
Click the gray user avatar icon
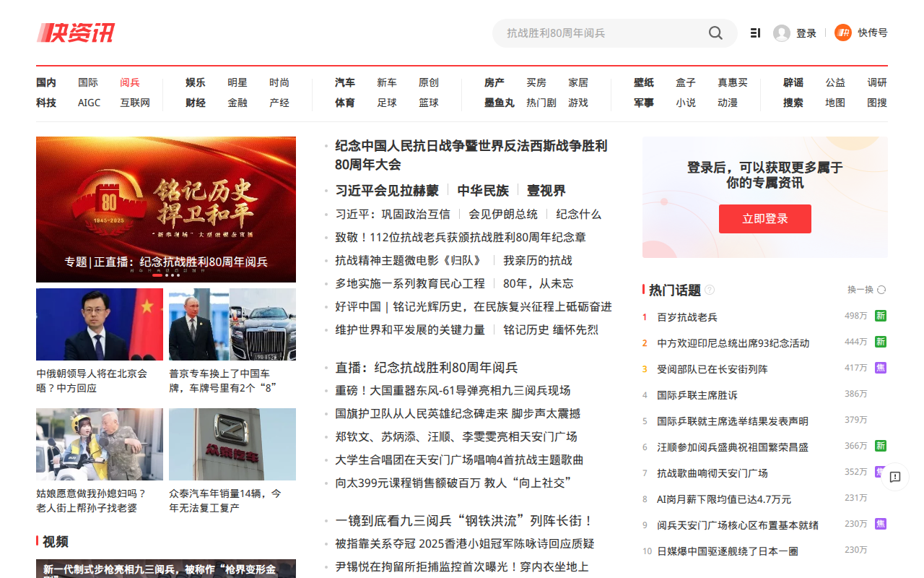[x=781, y=33]
